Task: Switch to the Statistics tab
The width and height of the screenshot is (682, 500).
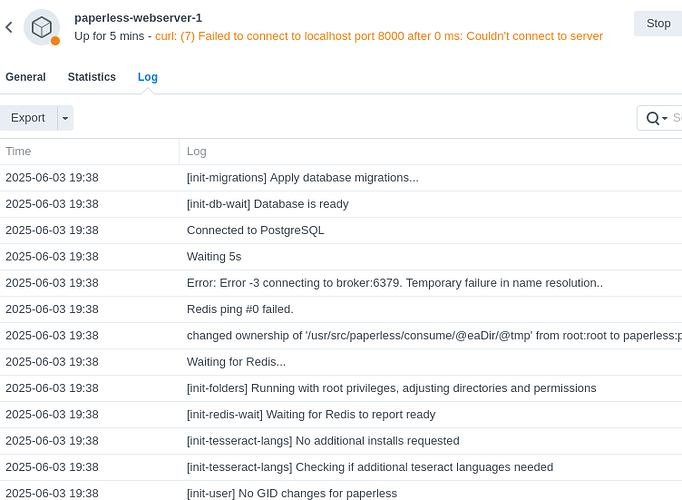Action: [92, 77]
